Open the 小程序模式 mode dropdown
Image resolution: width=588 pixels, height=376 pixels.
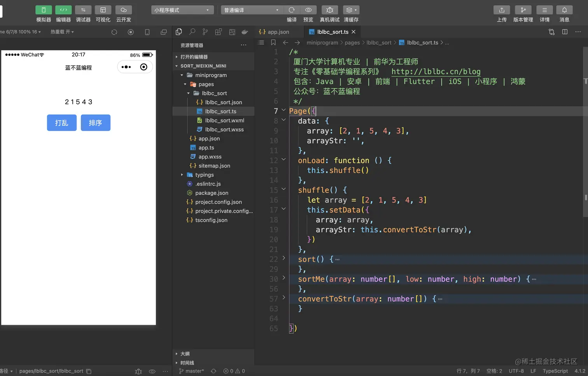coord(182,10)
